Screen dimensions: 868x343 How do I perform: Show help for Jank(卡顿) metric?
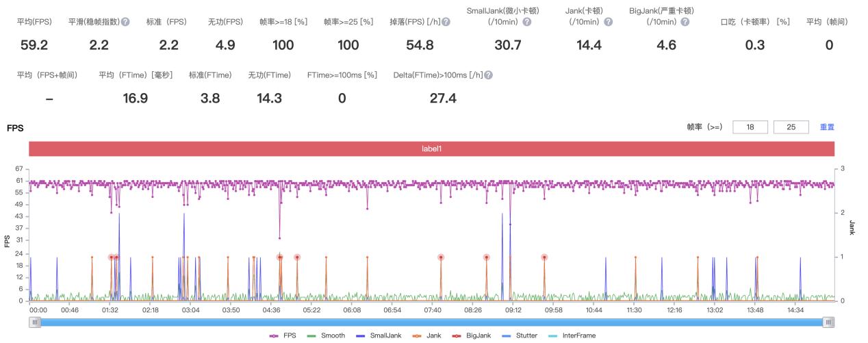coord(608,22)
